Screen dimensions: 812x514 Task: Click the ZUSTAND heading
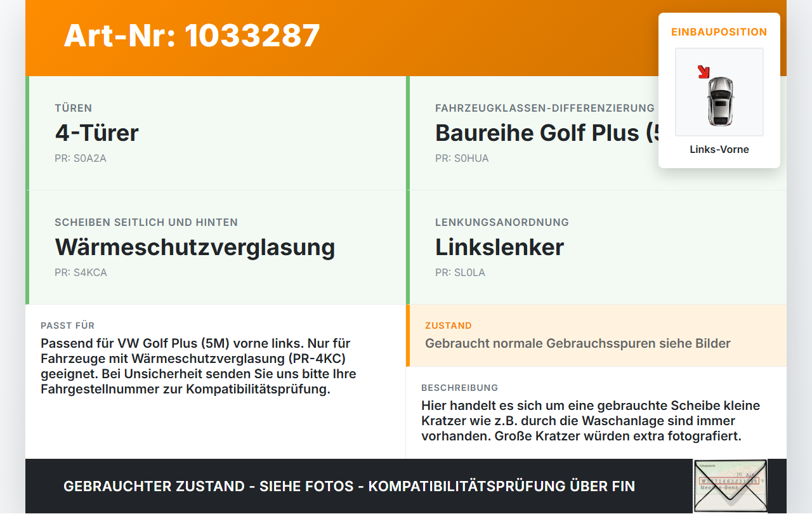(449, 326)
